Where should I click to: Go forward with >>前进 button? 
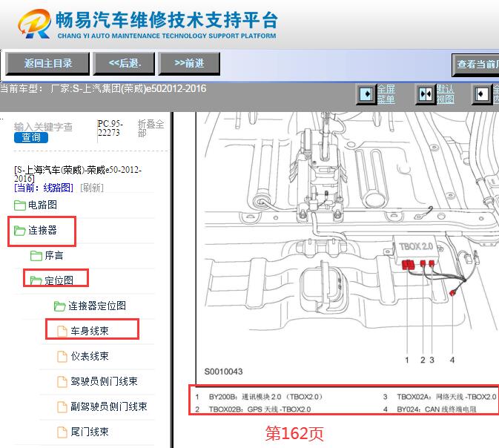pyautogui.click(x=189, y=64)
